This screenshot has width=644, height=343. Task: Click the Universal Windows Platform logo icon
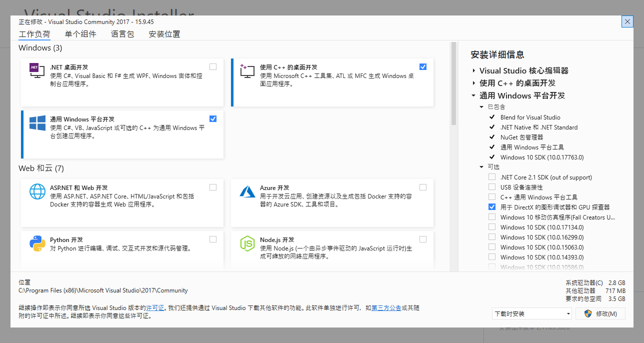click(37, 123)
